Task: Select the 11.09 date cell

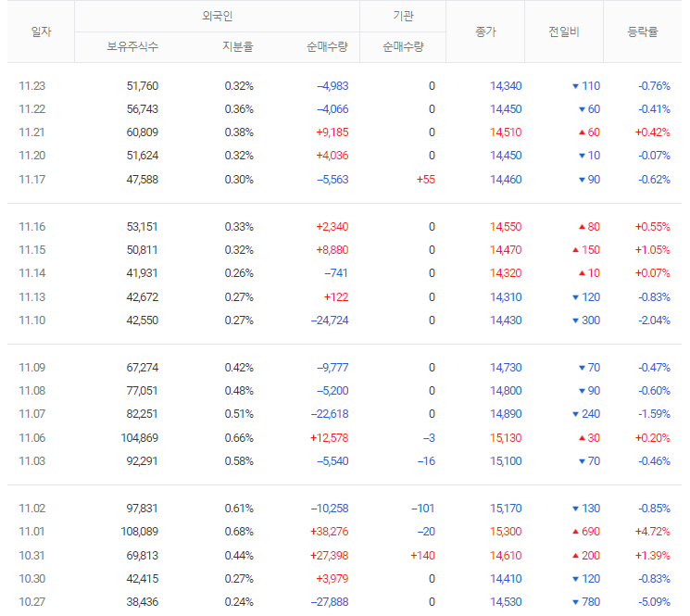Action: coord(32,368)
